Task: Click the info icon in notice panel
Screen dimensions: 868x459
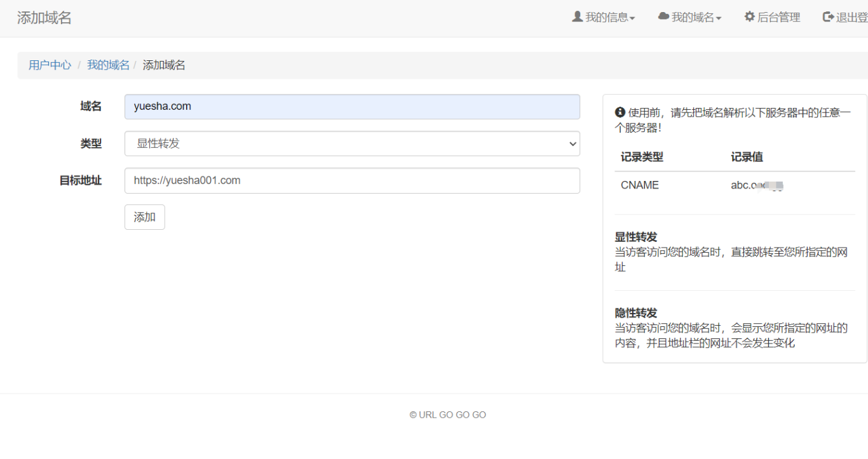Action: click(x=620, y=112)
